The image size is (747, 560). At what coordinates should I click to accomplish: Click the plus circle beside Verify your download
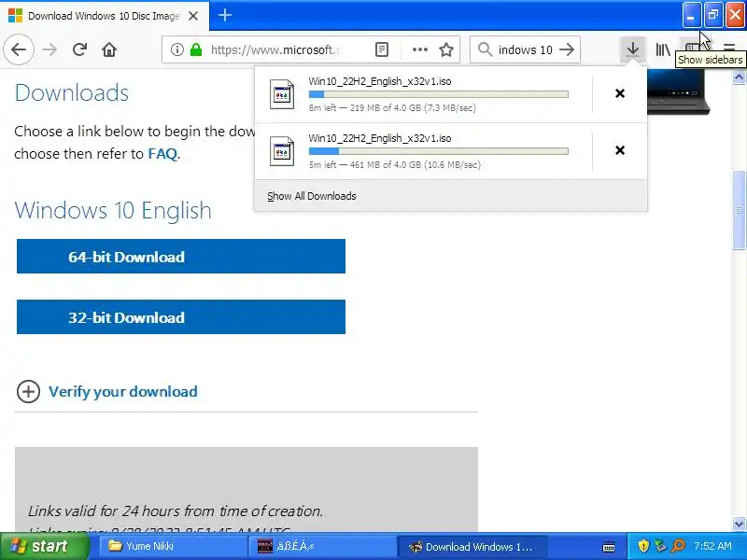[28, 391]
